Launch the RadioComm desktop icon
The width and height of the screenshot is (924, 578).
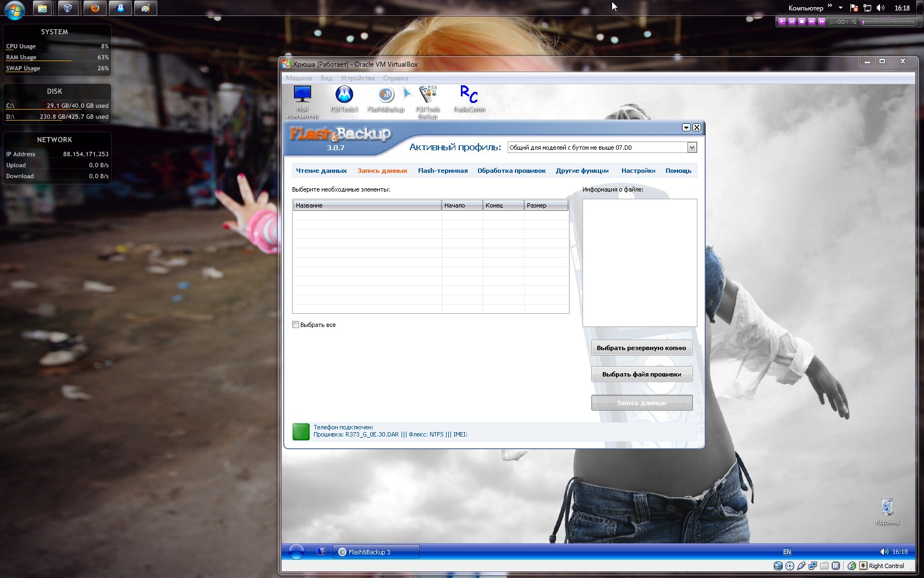coord(469,99)
